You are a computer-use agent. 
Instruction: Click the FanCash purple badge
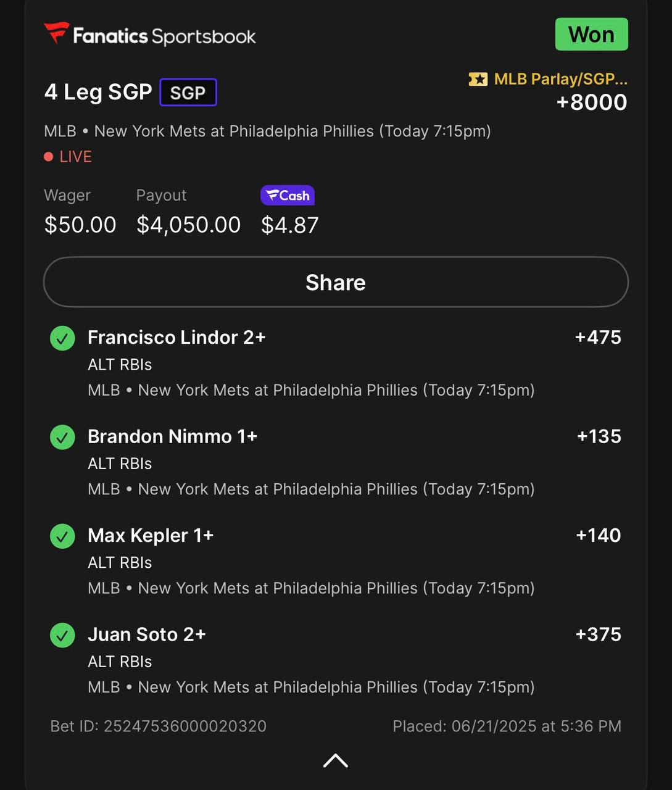288,196
